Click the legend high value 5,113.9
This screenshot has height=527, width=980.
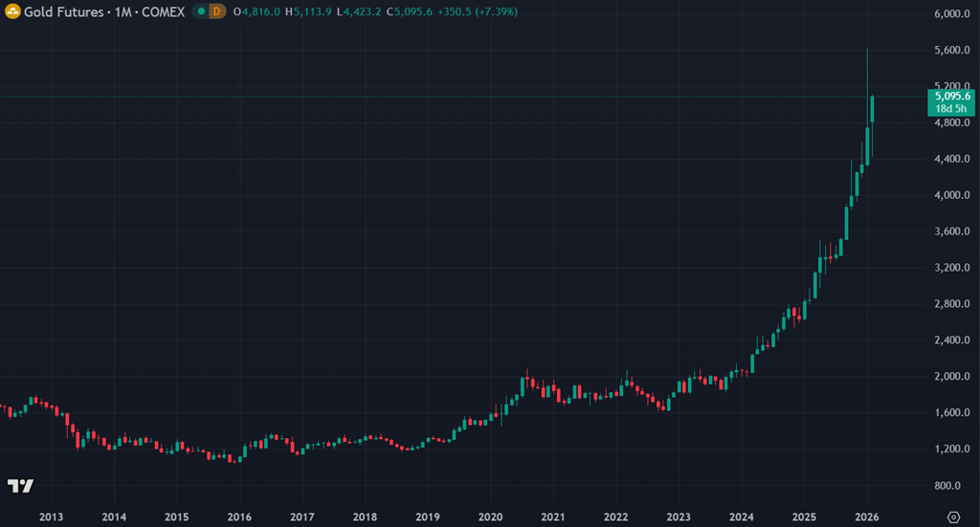tap(308, 11)
